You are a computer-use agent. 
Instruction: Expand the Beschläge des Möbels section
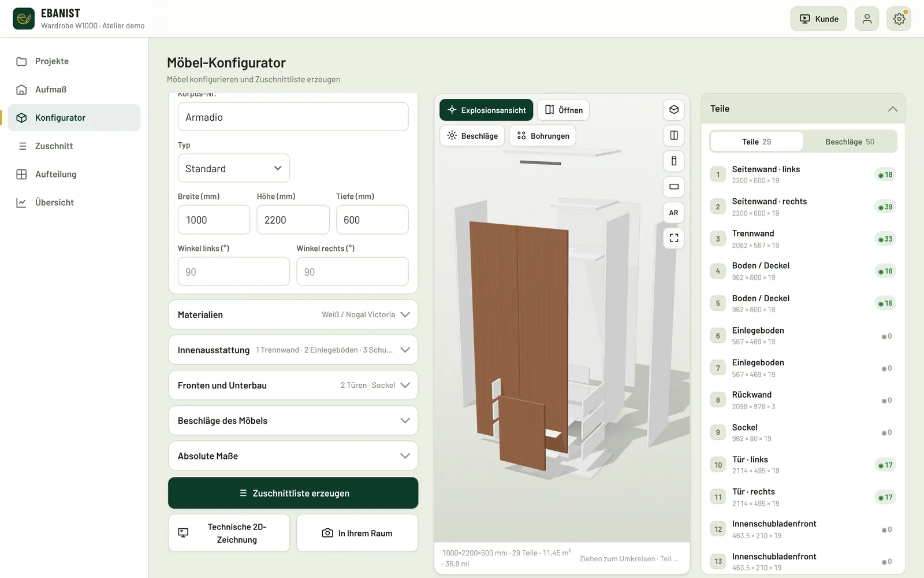(293, 421)
